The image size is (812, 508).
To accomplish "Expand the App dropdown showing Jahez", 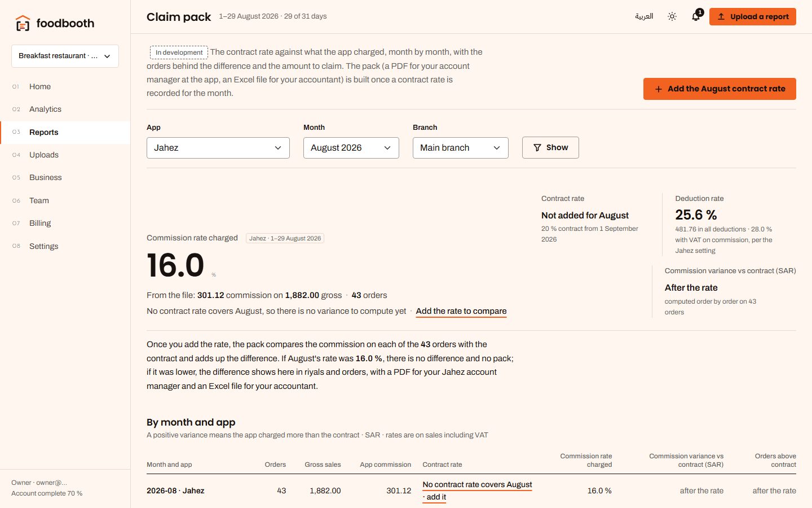I will [x=218, y=148].
